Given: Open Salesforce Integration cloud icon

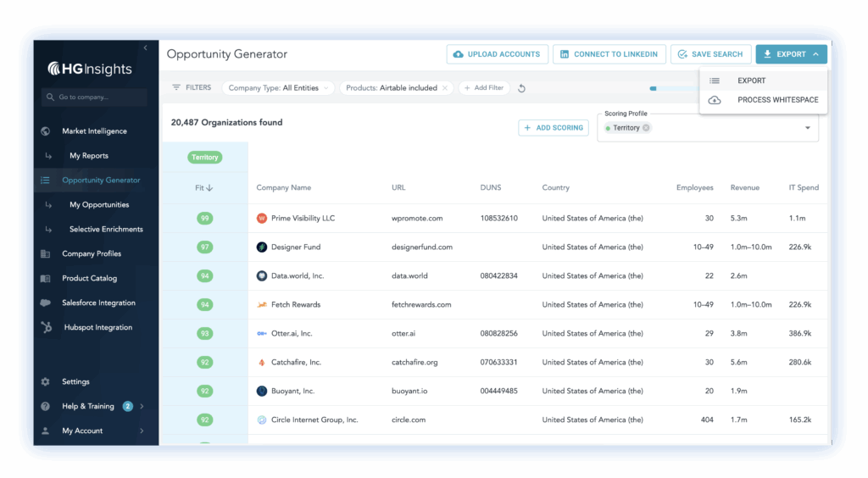Looking at the screenshot, I should point(45,303).
